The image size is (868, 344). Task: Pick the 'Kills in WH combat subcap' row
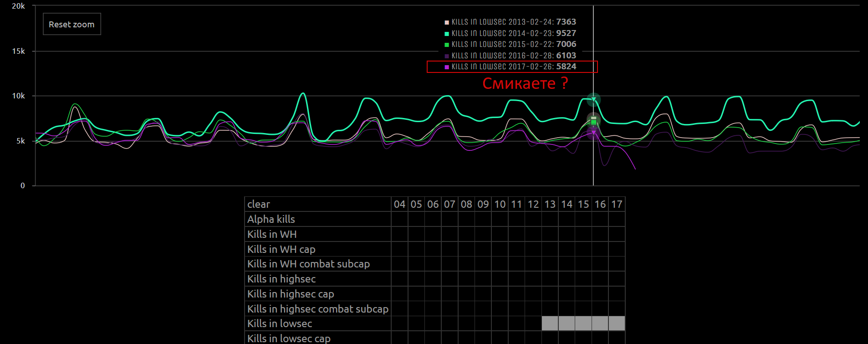[318, 264]
